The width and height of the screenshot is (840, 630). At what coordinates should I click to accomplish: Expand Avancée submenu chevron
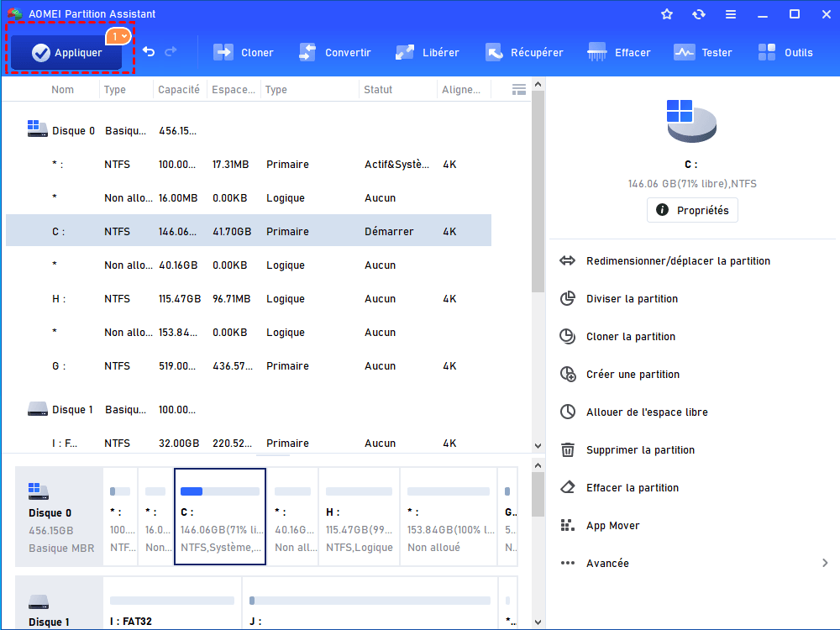pyautogui.click(x=825, y=563)
